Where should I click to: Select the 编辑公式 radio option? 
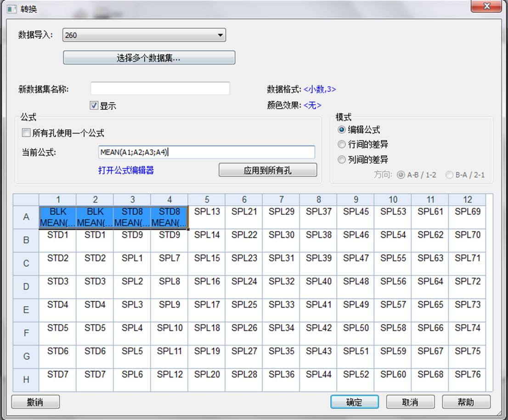pos(341,130)
